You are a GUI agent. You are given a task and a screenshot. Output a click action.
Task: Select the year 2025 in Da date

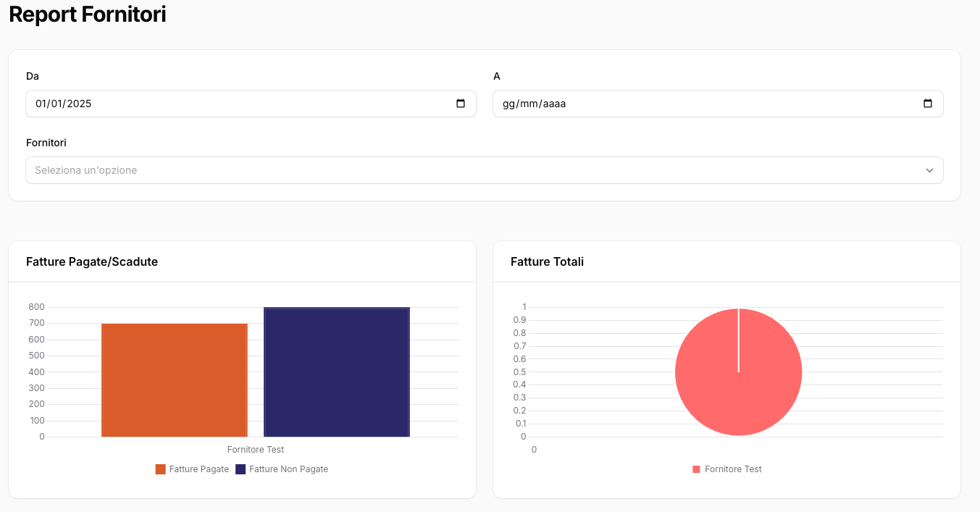(x=80, y=104)
